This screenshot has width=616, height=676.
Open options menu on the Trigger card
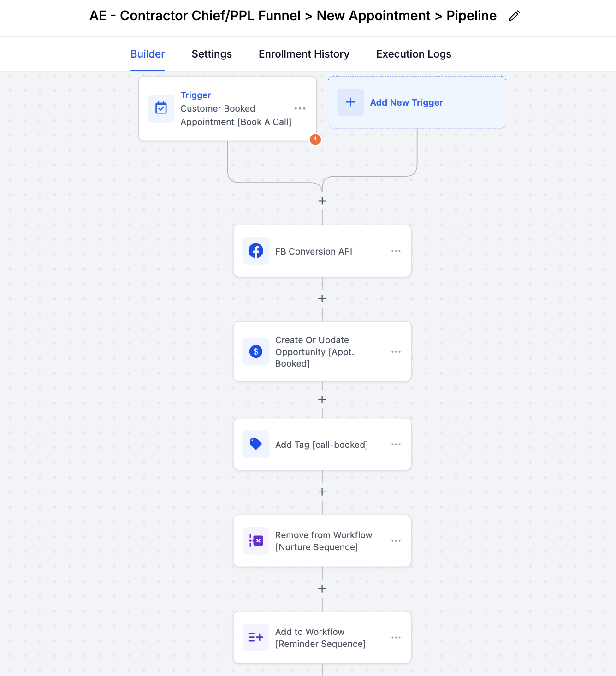click(300, 108)
